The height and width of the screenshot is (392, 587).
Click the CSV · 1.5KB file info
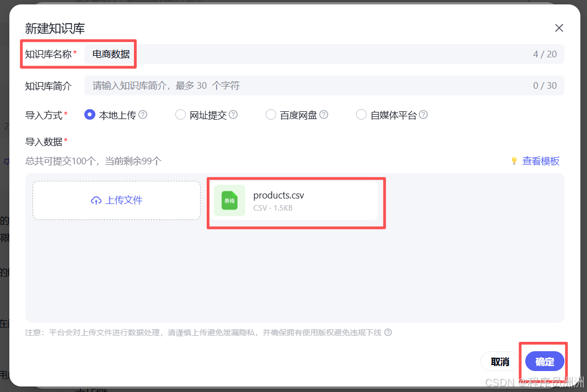coord(273,208)
